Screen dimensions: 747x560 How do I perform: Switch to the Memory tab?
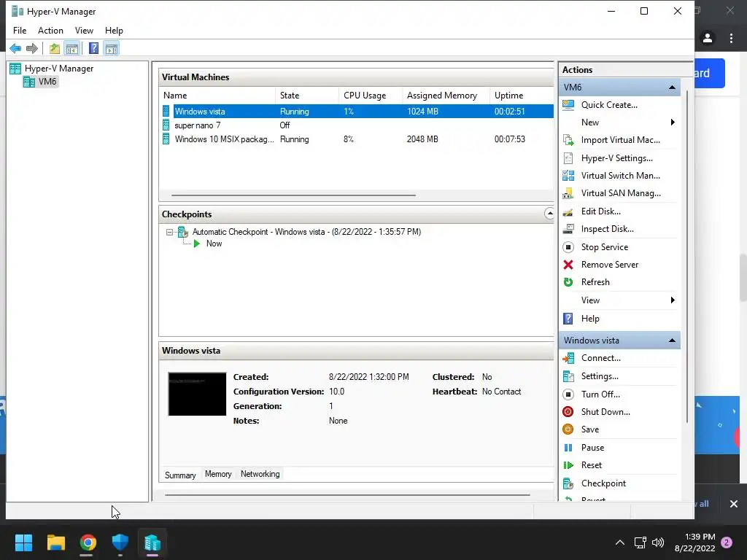[218, 474]
